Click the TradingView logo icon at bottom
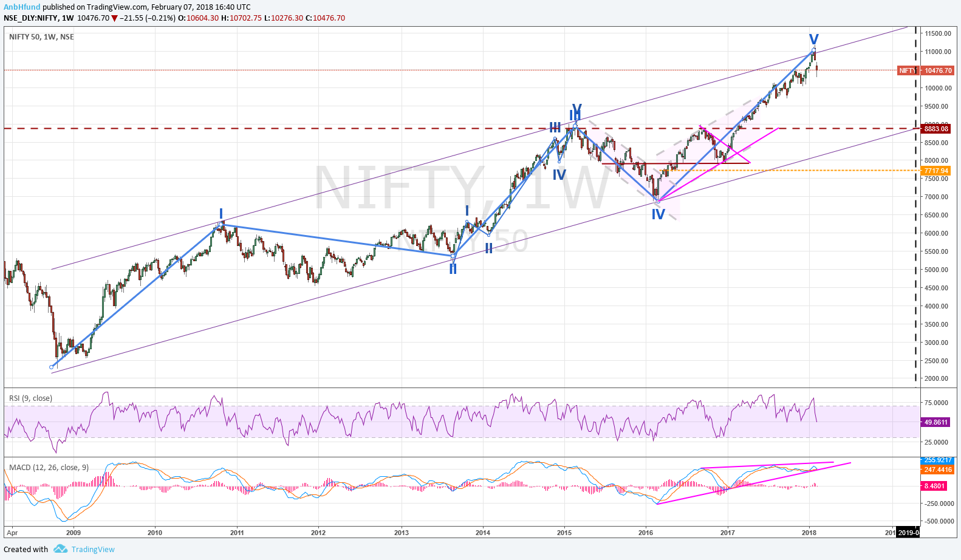Image resolution: width=961 pixels, height=560 pixels. click(x=60, y=549)
